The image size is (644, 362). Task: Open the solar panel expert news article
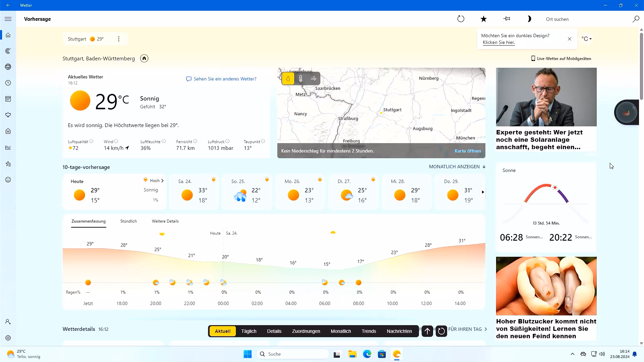[x=546, y=109]
